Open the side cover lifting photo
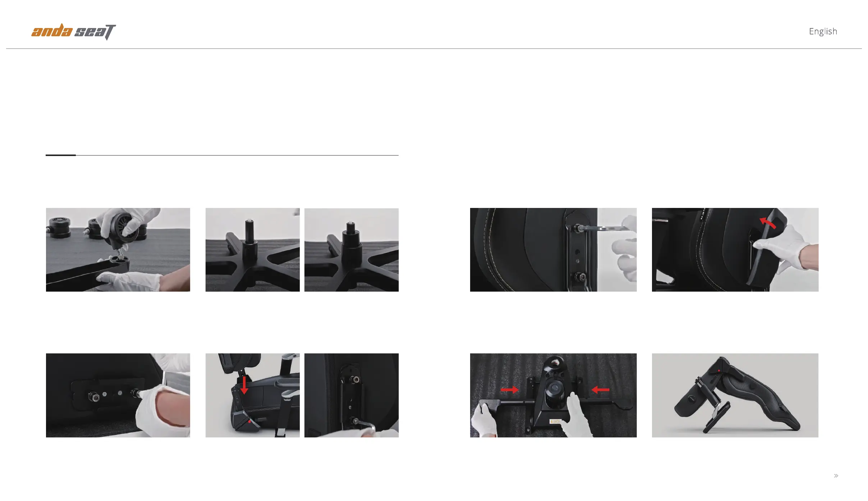The width and height of the screenshot is (868, 501). (735, 250)
